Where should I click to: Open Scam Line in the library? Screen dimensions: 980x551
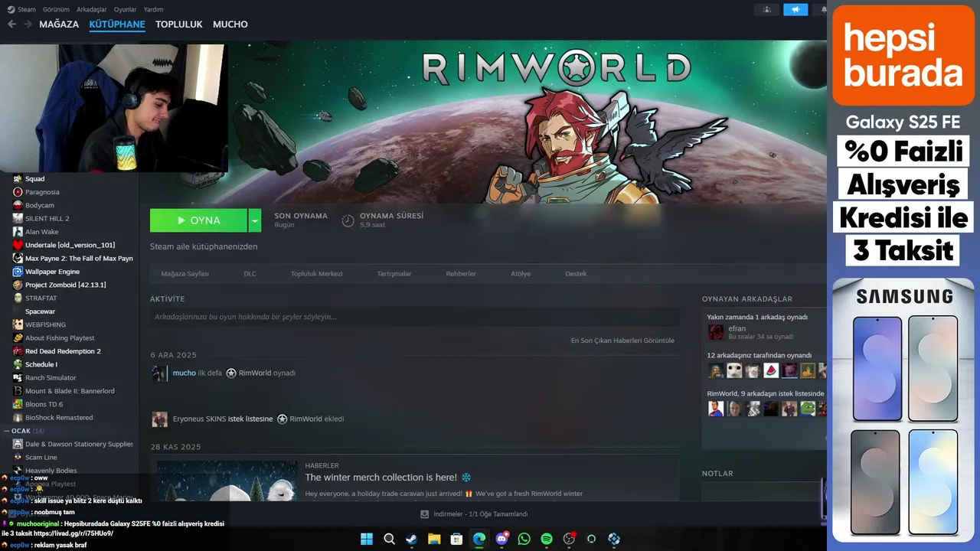41,457
